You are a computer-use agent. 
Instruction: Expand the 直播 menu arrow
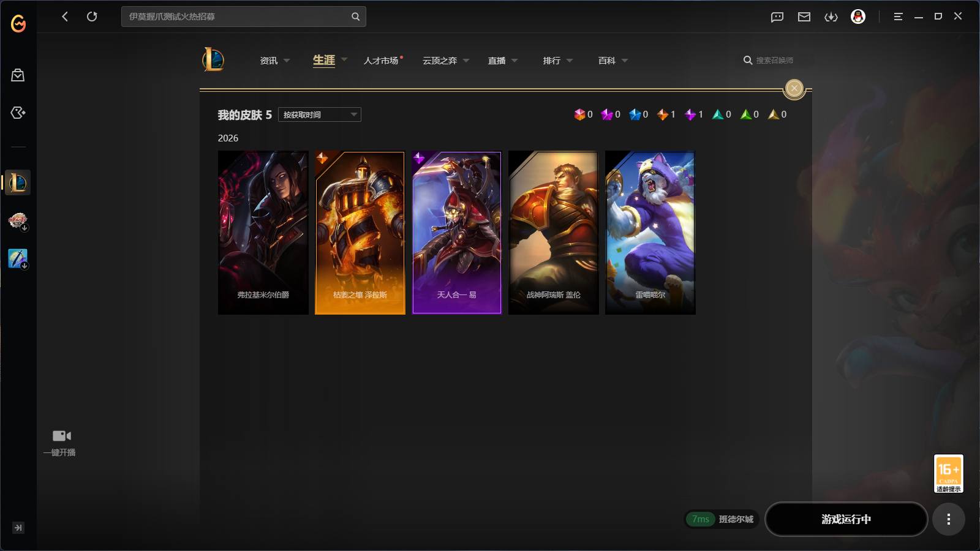(514, 61)
